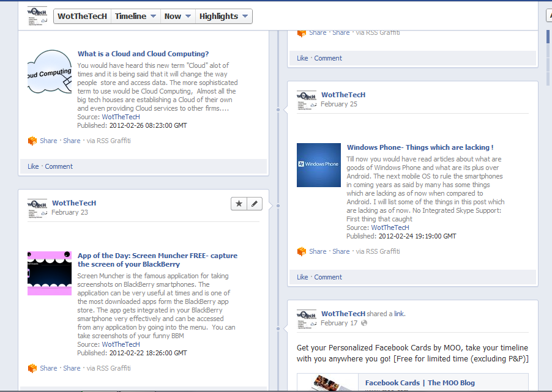Viewport: 552px width, 392px height.
Task: Click profile icon of February 17 post
Action: click(x=306, y=319)
